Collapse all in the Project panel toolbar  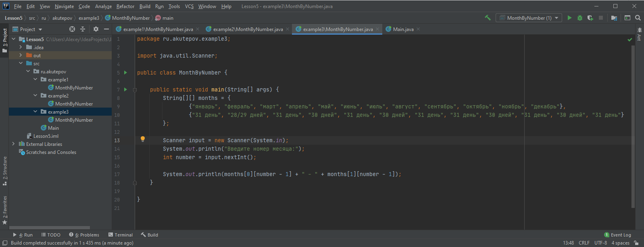[x=83, y=29]
